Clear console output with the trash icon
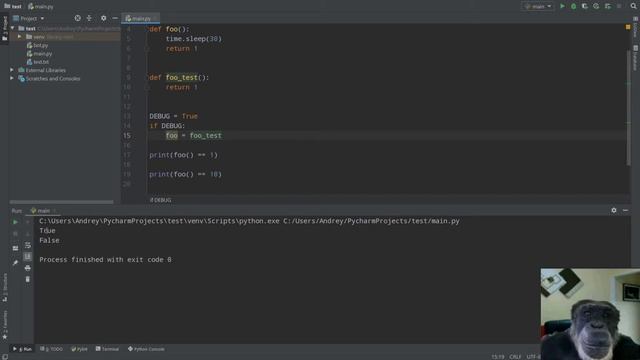 [28, 279]
